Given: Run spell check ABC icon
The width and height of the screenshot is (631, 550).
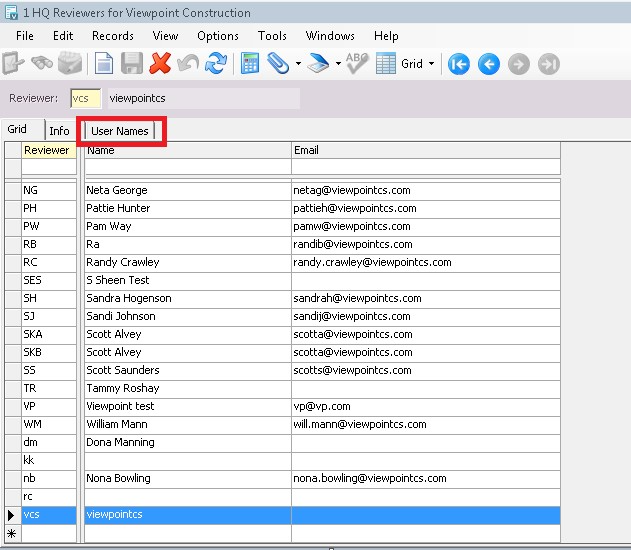Looking at the screenshot, I should [x=357, y=64].
